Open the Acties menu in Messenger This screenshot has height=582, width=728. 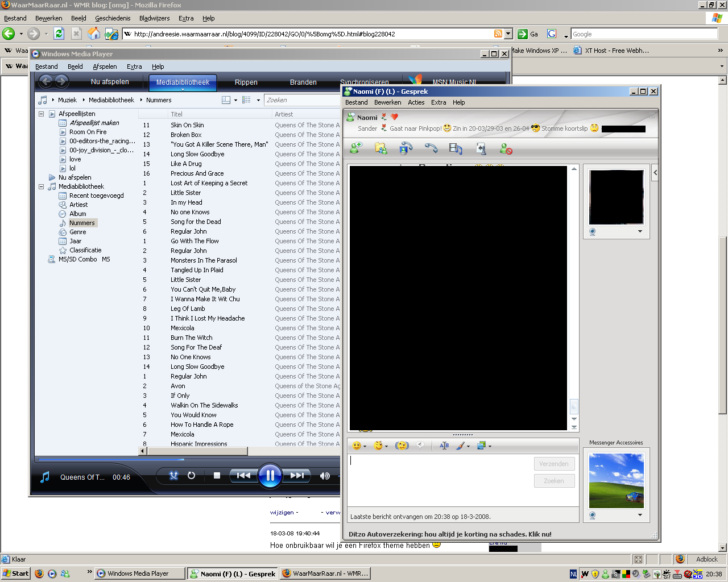tap(416, 102)
